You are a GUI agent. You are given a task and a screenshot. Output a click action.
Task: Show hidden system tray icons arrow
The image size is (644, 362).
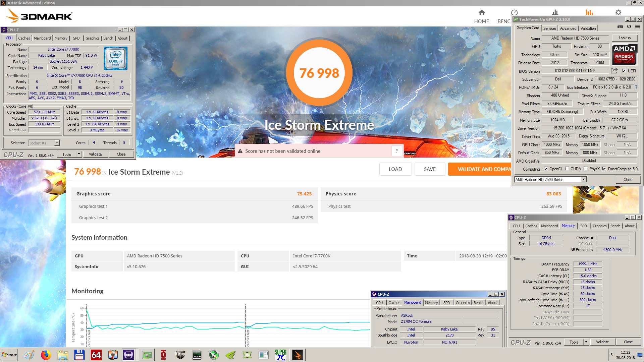pyautogui.click(x=611, y=355)
